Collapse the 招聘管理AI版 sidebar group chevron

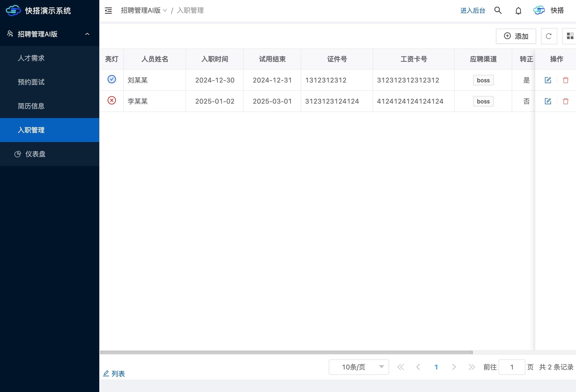[87, 34]
